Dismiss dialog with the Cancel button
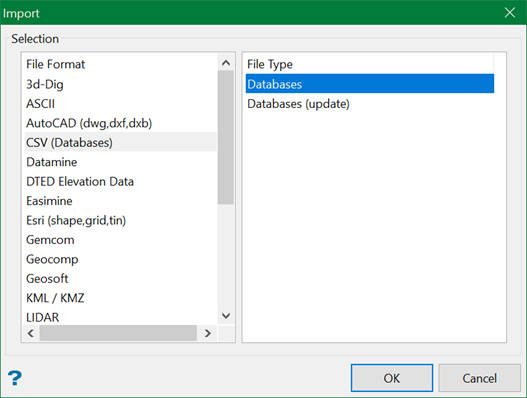Screen dimensions: 527x398 coord(480,378)
